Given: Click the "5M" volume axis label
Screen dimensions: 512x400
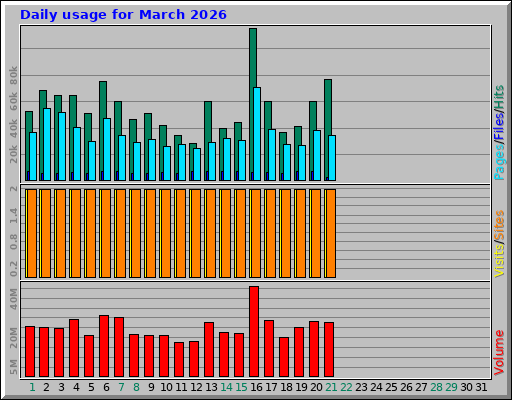Looking at the screenshot, I should 13,367.
